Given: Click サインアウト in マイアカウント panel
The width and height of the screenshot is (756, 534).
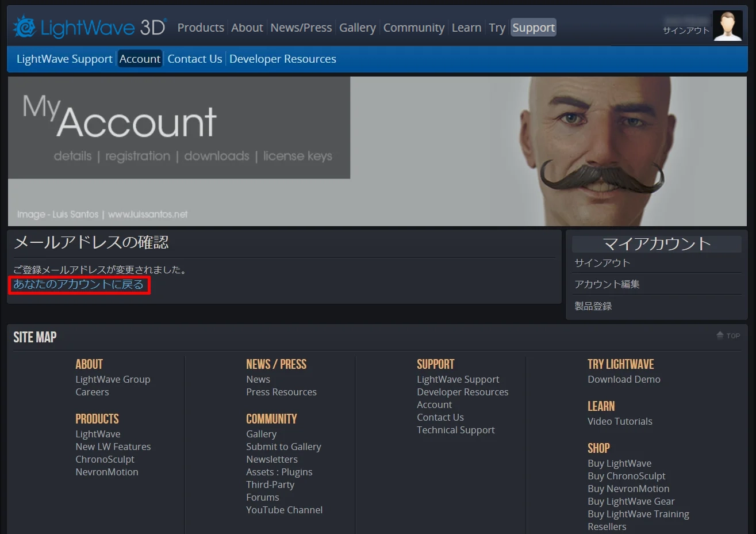Looking at the screenshot, I should click(x=603, y=262).
